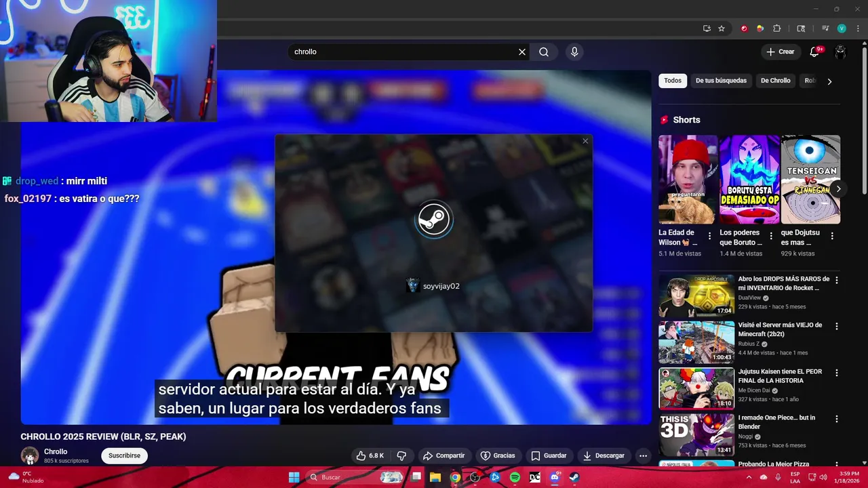This screenshot has width=868, height=488.
Task: Click the red circular extension icon
Action: 744,28
